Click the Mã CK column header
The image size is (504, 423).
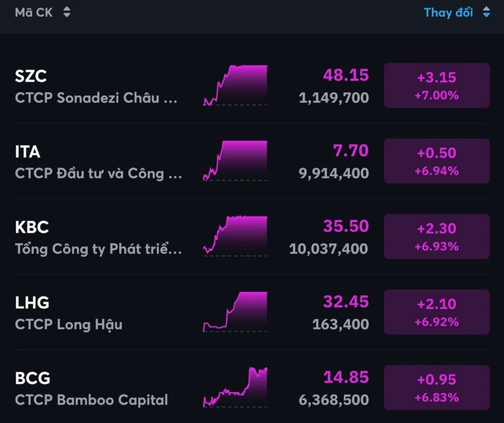34,12
